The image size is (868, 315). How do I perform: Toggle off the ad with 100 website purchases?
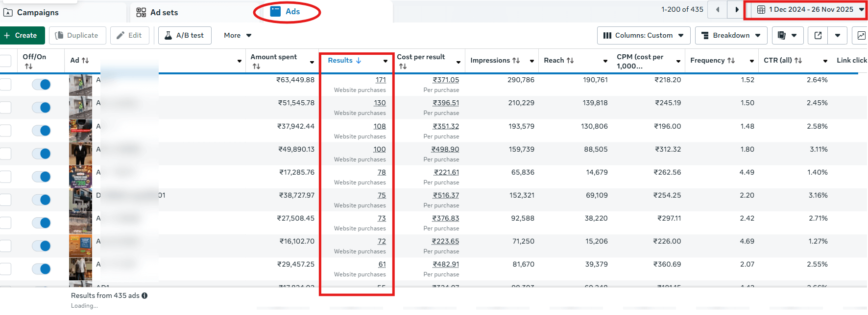tap(41, 154)
